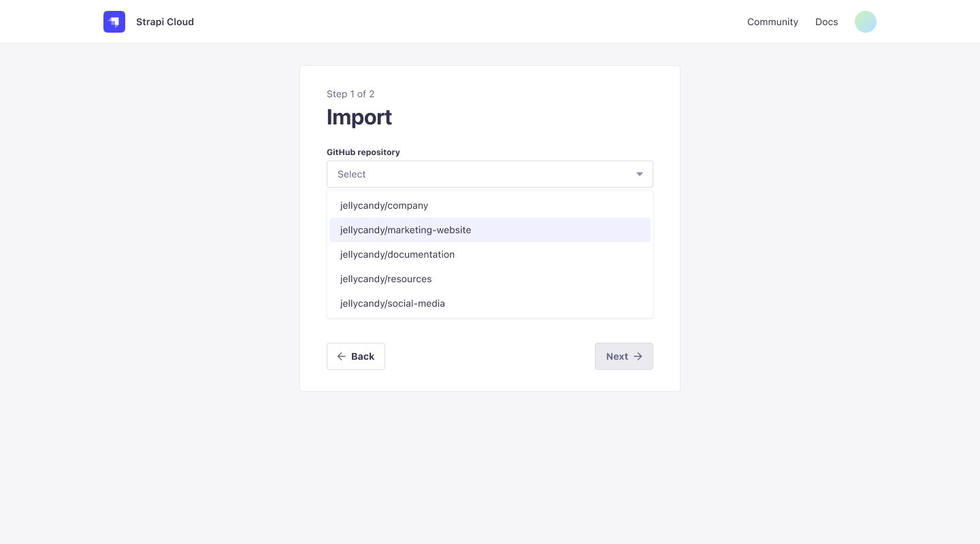980x544 pixels.
Task: Click the arrow inside the disabled Next control
Action: click(x=638, y=356)
